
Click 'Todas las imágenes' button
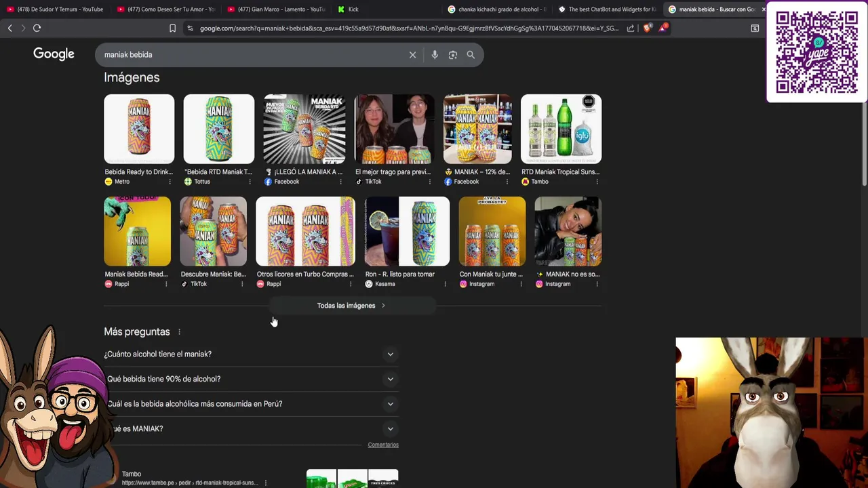(x=351, y=306)
